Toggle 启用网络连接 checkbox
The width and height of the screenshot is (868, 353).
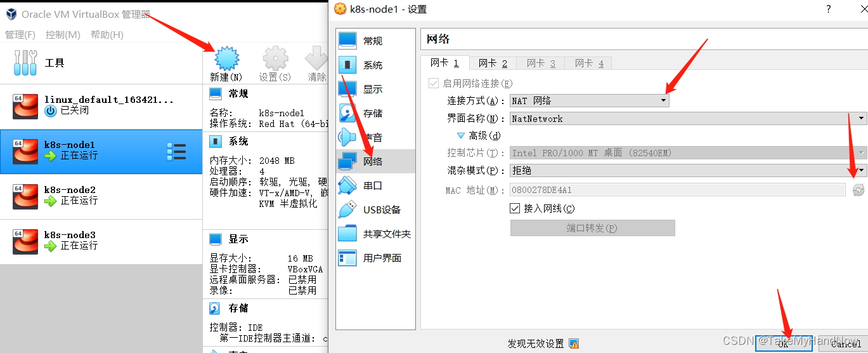click(434, 83)
